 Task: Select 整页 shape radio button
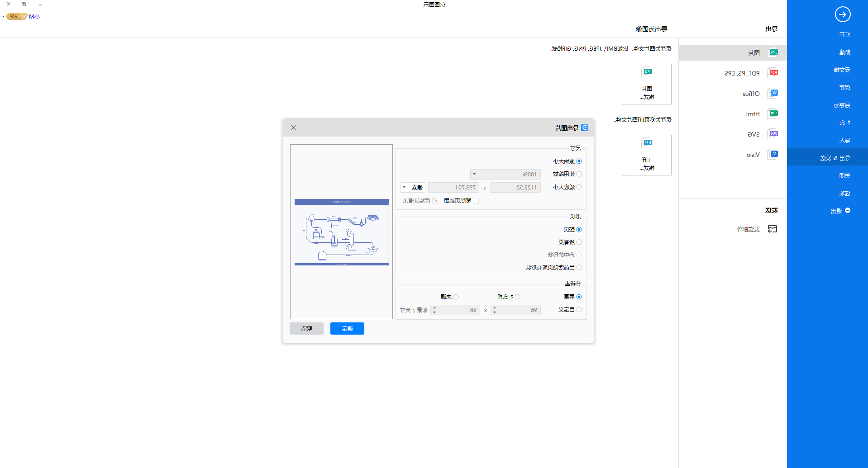click(579, 230)
